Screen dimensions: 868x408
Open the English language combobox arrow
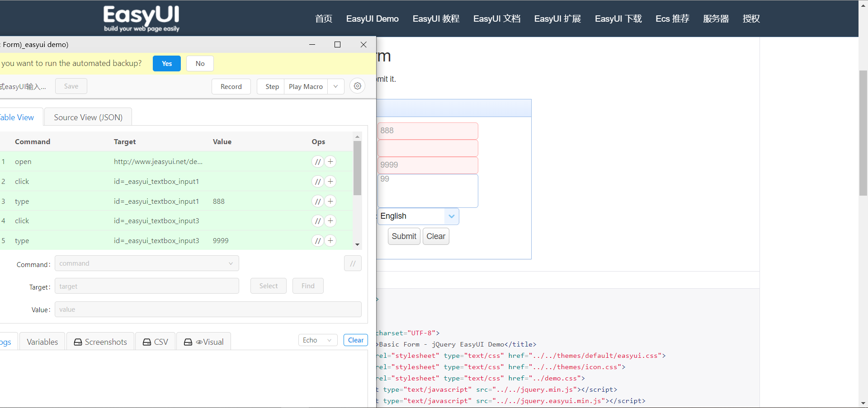(x=451, y=216)
